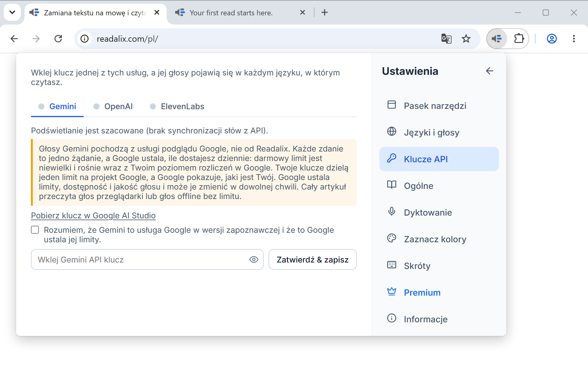
Task: Open the Premium section with crown icon
Action: point(439,293)
